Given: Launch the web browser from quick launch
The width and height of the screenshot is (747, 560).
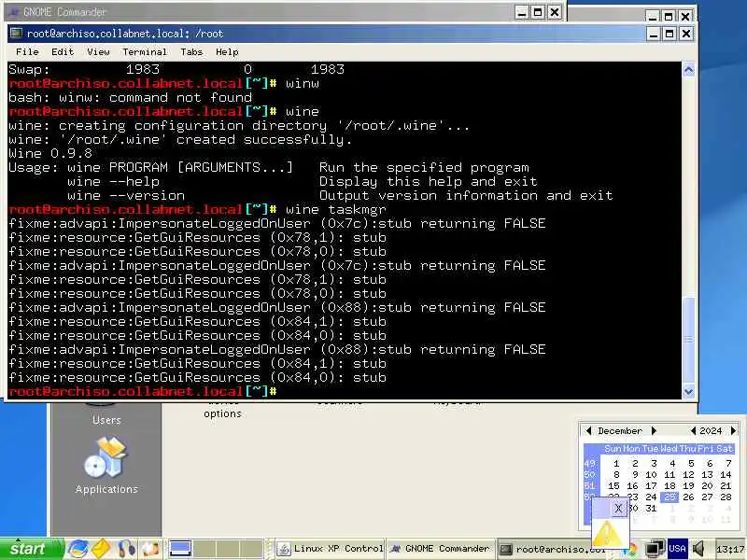Looking at the screenshot, I should click(78, 549).
